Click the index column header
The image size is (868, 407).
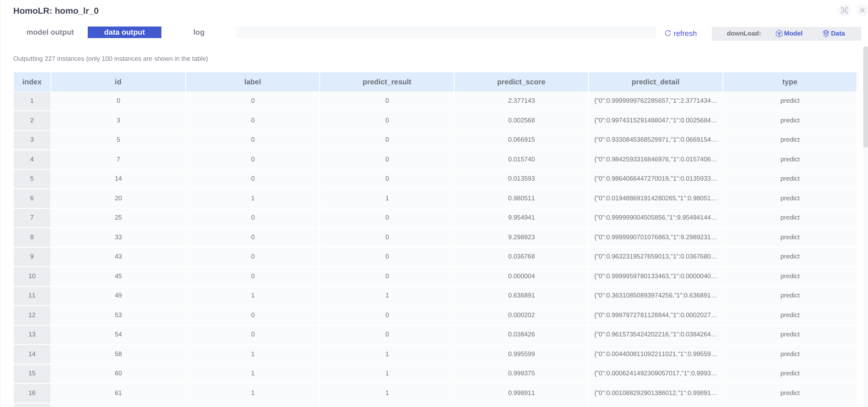point(32,82)
